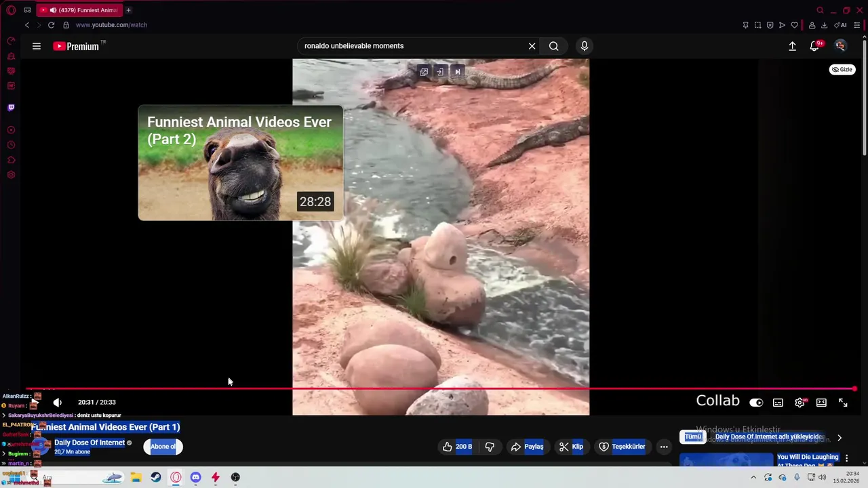This screenshot has width=868, height=488.
Task: Open the YouTube guide hamburger menu
Action: coord(37,46)
